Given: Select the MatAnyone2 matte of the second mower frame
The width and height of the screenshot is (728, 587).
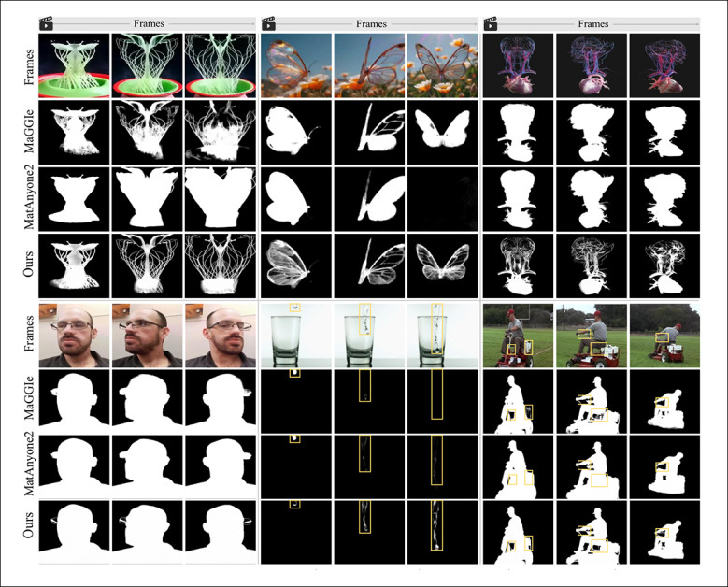Looking at the screenshot, I should (x=592, y=466).
